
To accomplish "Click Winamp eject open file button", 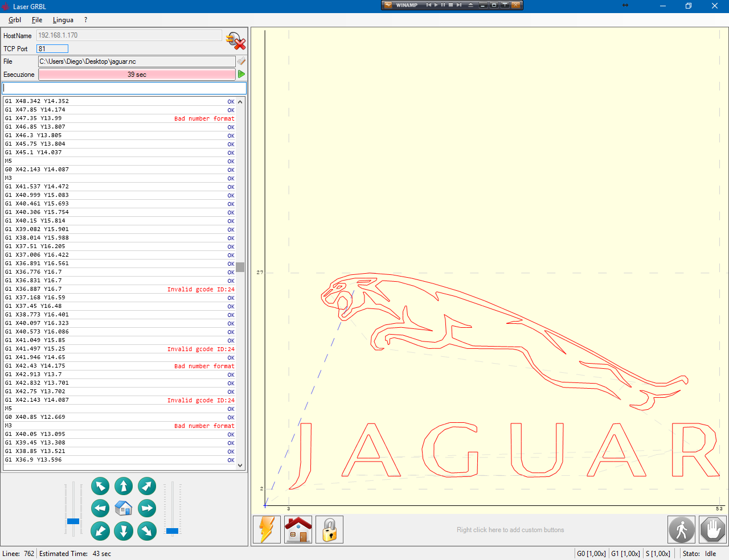I will pos(470,5).
